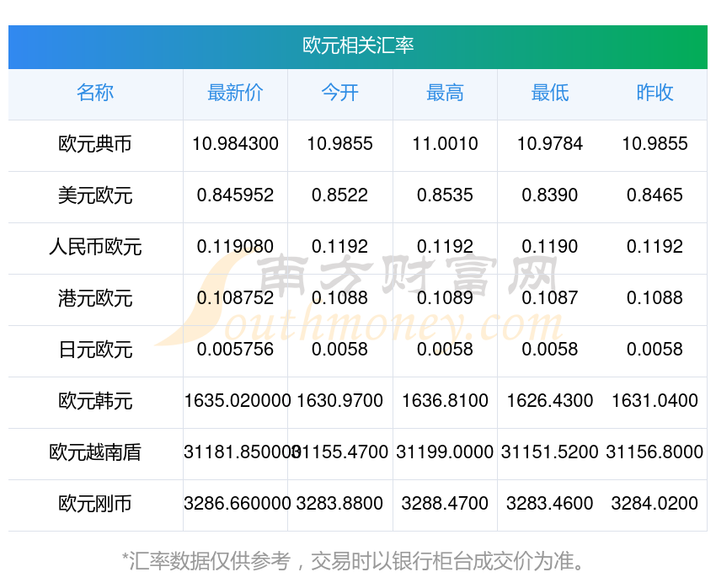Select lowest value 31151.5200
This screenshot has width=716, height=588.
[x=550, y=452]
